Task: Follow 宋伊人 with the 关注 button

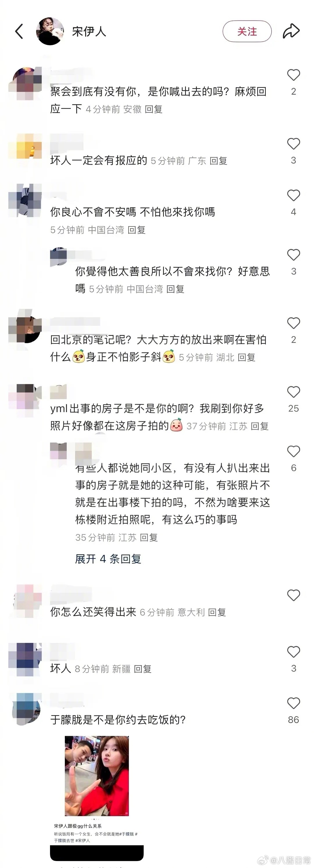Action: pyautogui.click(x=247, y=31)
